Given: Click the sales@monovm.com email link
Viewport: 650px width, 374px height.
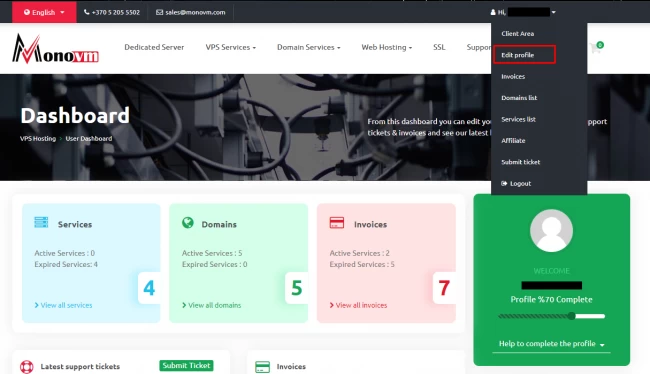Looking at the screenshot, I should (x=191, y=12).
